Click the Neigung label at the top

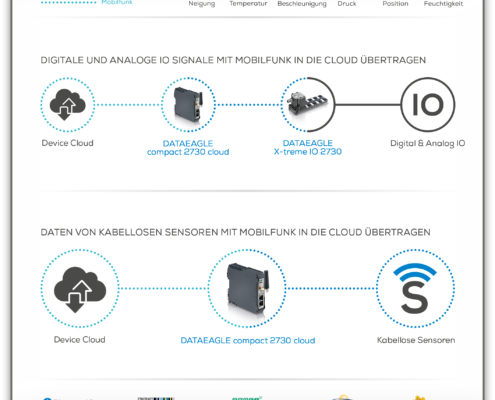coord(202,4)
